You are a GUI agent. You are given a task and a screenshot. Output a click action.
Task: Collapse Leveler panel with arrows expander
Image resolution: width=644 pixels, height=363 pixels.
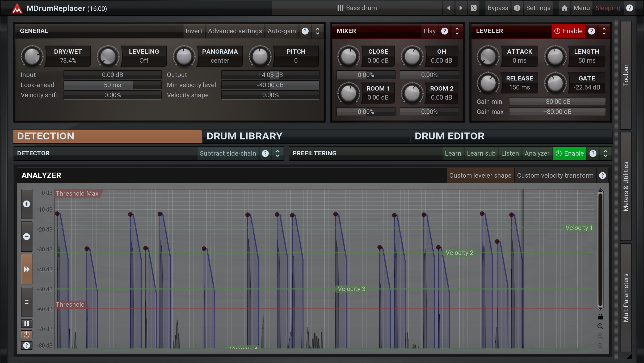click(604, 31)
